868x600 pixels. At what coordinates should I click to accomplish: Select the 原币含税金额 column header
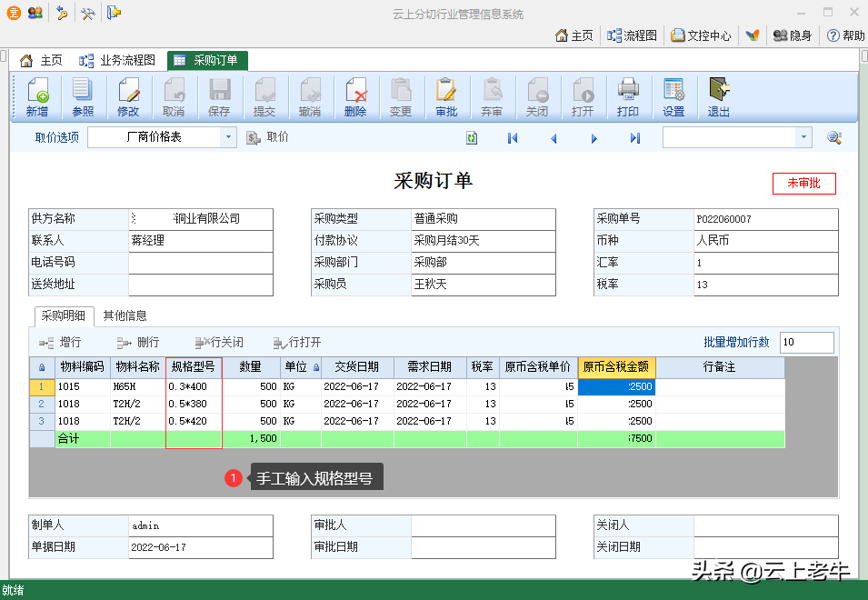click(616, 367)
